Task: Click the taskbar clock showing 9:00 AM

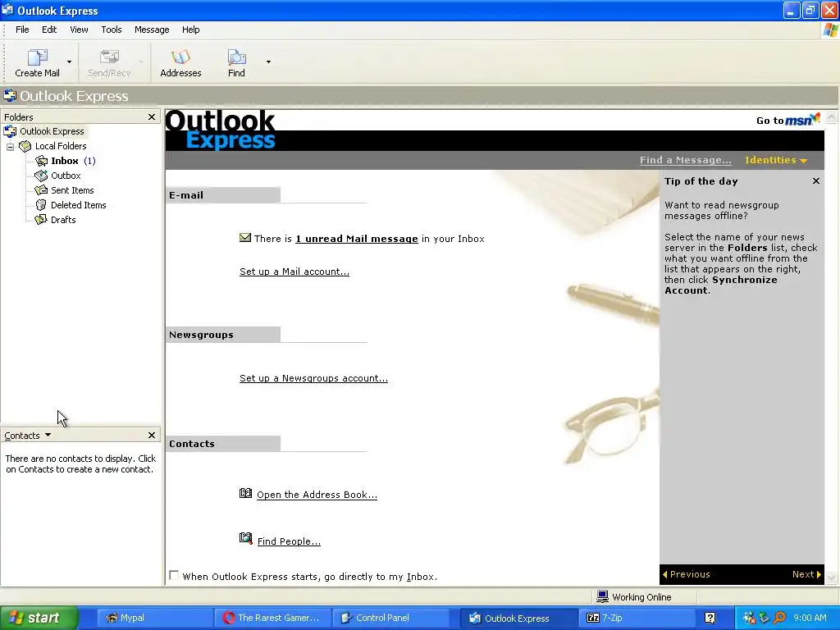Action: pos(810,618)
